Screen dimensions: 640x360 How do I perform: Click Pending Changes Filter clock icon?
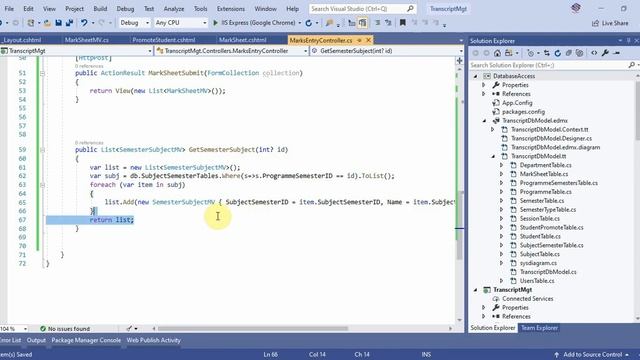(530, 53)
